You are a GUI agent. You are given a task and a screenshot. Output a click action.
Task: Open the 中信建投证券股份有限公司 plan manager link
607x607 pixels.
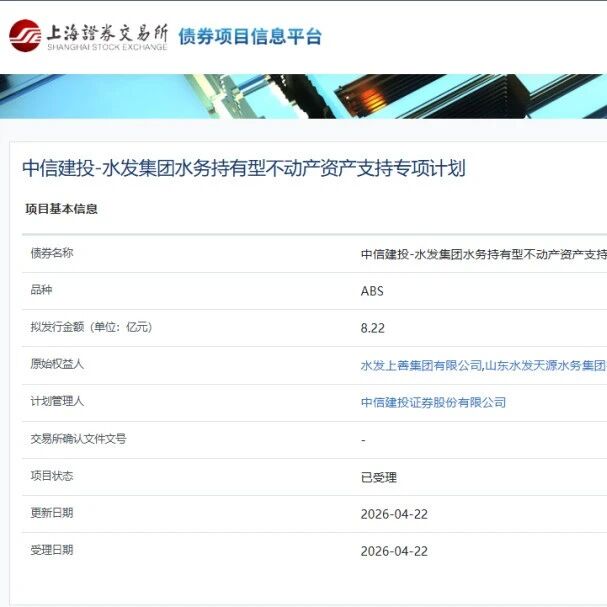pos(433,402)
